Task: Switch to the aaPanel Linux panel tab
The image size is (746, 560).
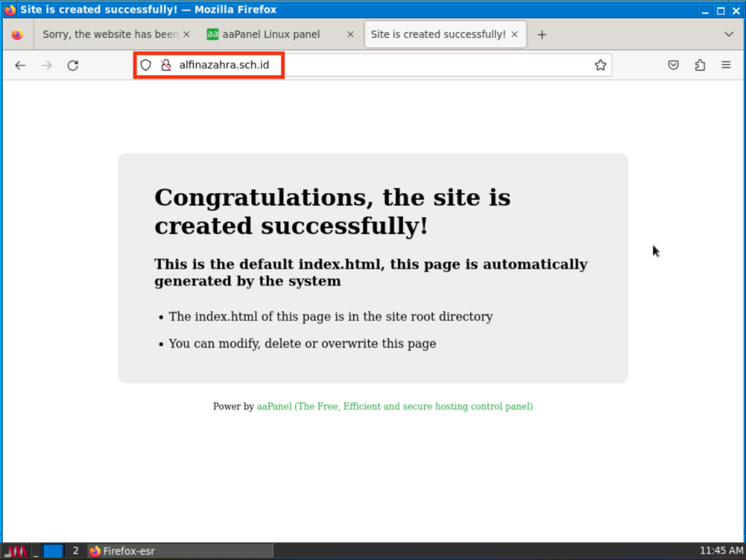Action: pyautogui.click(x=271, y=34)
